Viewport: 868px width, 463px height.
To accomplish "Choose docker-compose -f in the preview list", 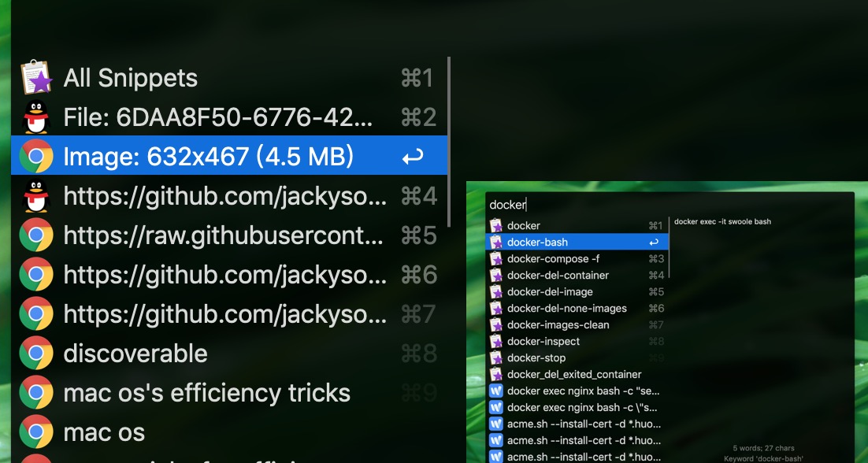I will click(x=577, y=258).
